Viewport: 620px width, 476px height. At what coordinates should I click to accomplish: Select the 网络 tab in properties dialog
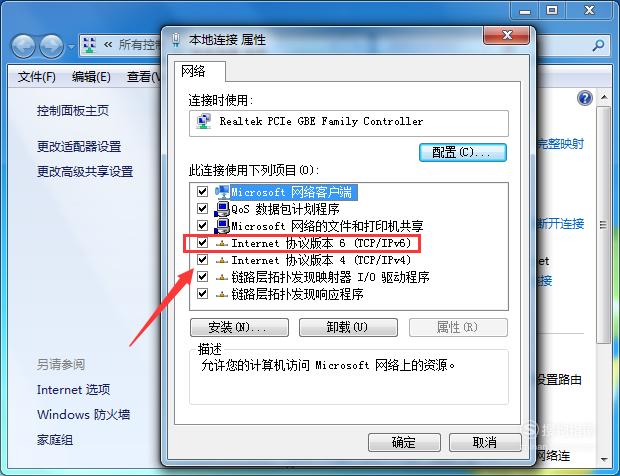[x=193, y=71]
